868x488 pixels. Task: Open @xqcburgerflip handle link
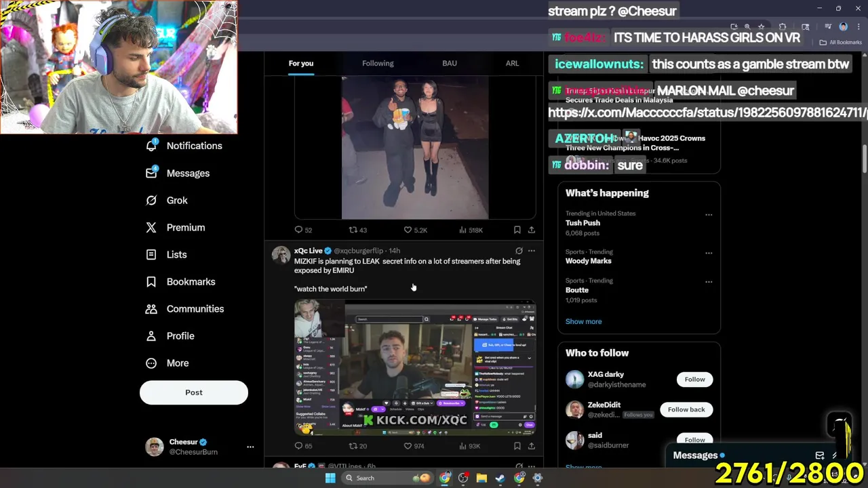tap(358, 251)
